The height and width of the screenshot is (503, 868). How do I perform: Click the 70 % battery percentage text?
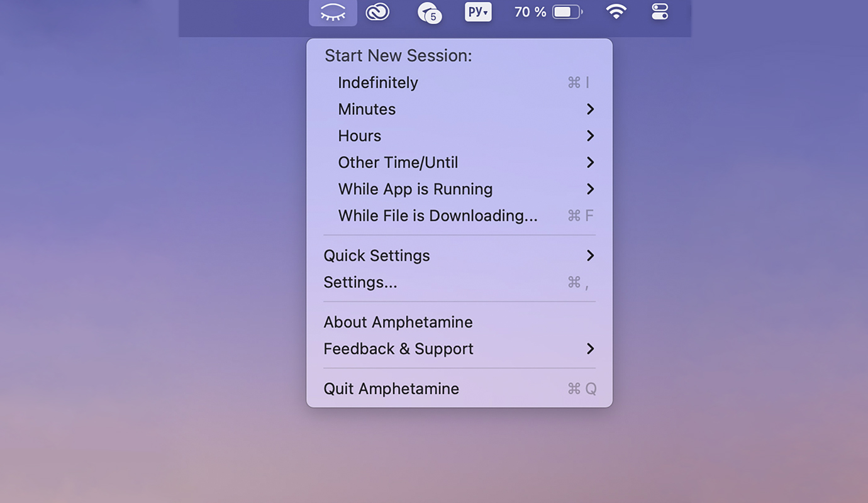(530, 12)
